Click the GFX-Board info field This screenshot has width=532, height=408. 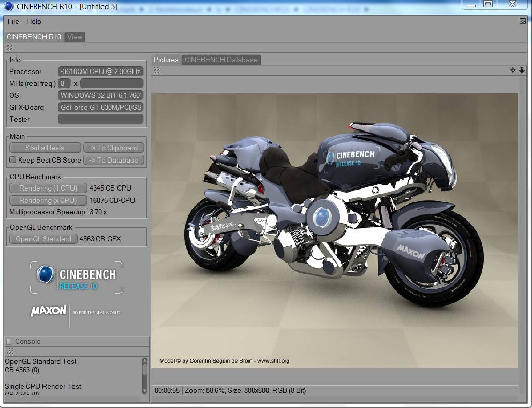[100, 107]
